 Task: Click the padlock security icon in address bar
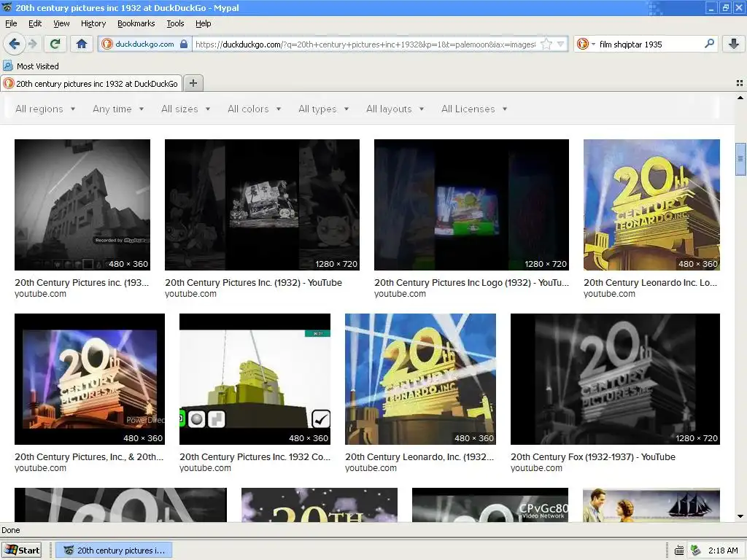tap(184, 44)
